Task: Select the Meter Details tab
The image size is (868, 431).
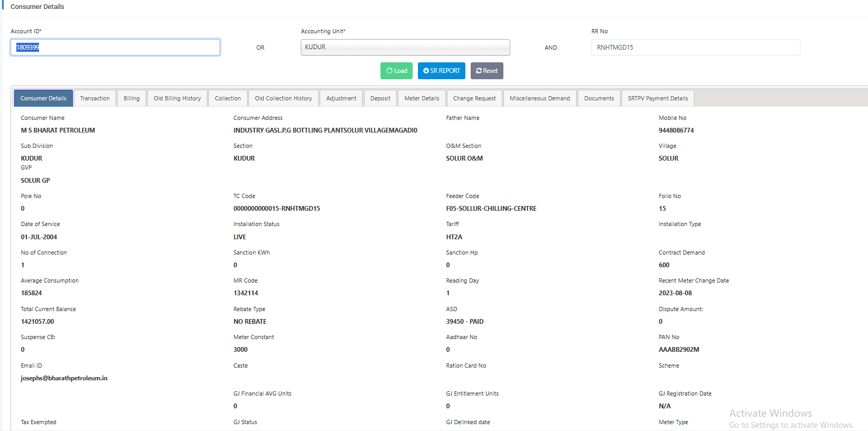Action: point(422,98)
